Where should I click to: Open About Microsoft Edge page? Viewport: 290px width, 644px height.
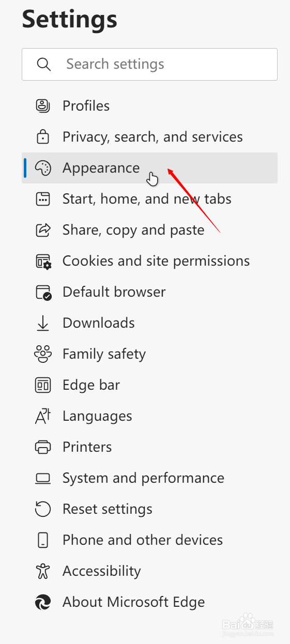150,602
